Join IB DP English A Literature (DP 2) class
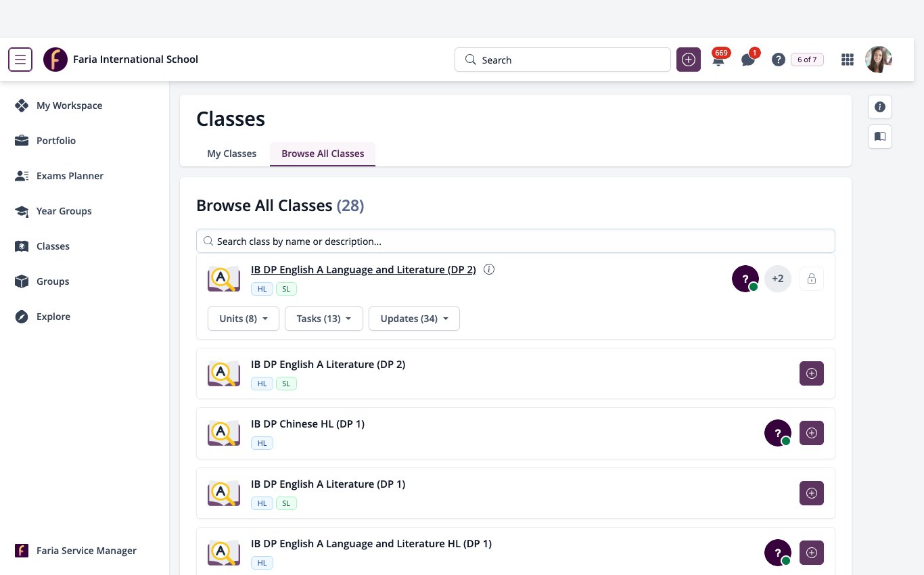This screenshot has width=924, height=575. pos(812,373)
